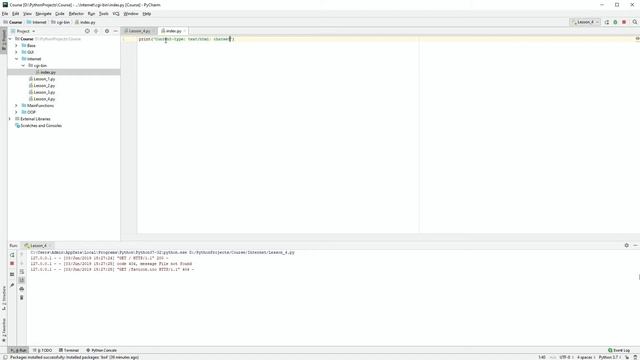Close the Lesson_4.py editor tab
Viewport: 640px width, 360px height.
(154, 31)
